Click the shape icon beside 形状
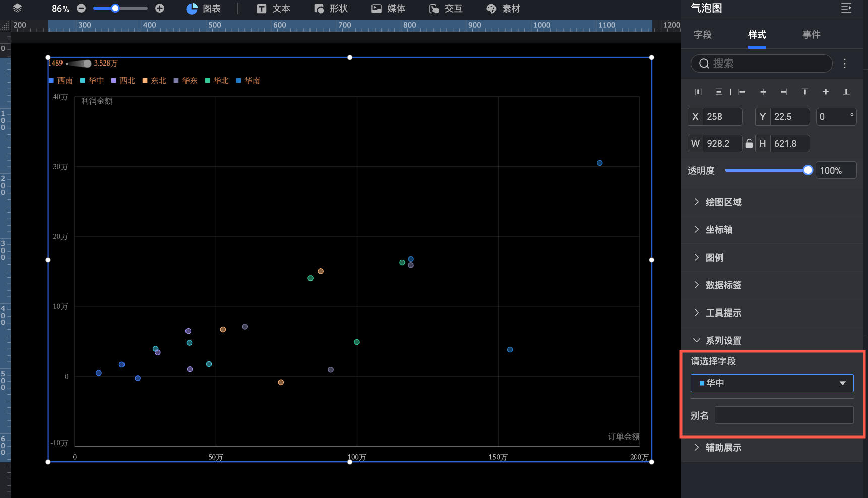Viewport: 868px width, 498px height. tap(319, 9)
